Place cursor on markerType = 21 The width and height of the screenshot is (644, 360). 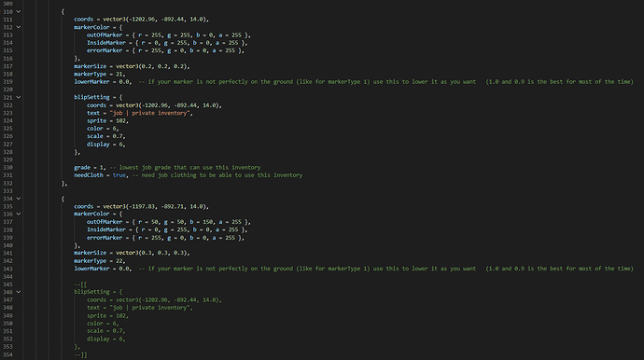click(99, 74)
